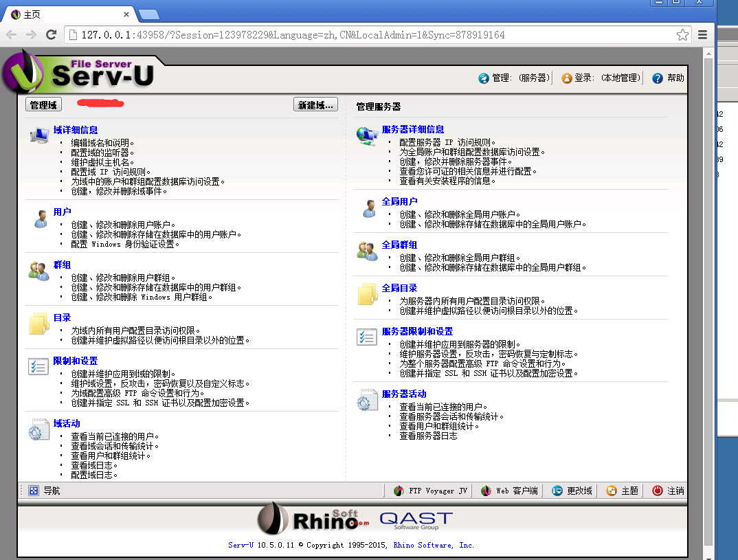Click the 域详细信息 computer icon
738x560 pixels.
click(x=39, y=135)
